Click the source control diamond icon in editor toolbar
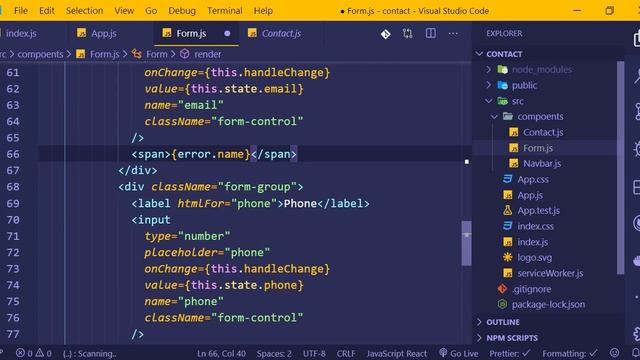 coord(385,34)
